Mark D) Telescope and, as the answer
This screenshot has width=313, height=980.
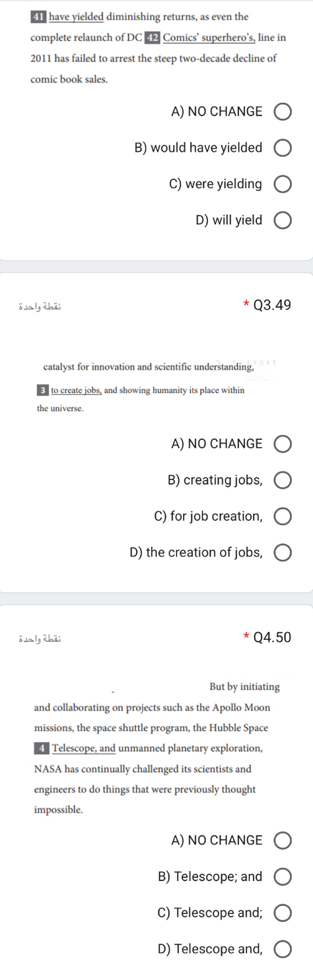pyautogui.click(x=283, y=949)
